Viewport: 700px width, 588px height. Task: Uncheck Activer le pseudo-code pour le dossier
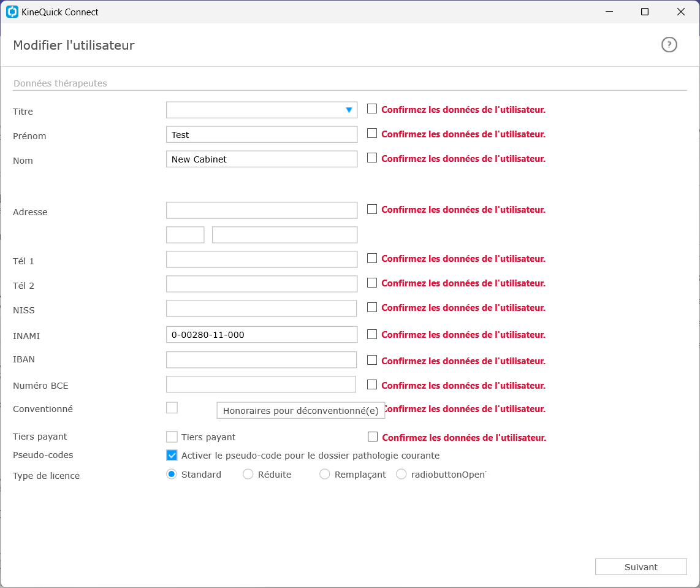tap(172, 456)
